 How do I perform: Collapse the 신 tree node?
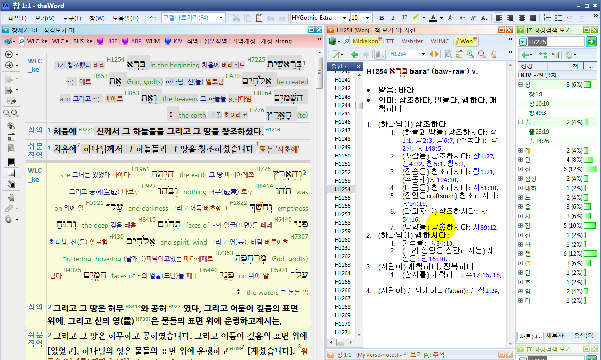point(521,84)
